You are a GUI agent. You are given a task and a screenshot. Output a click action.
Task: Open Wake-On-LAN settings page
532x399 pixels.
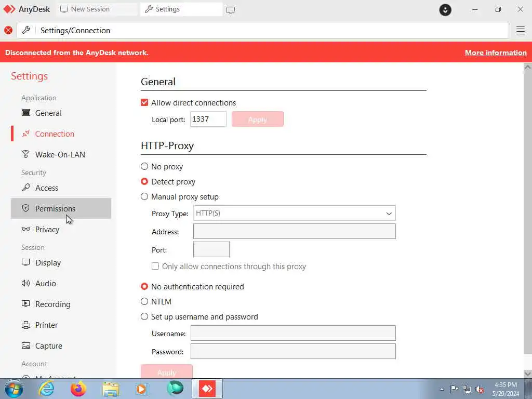(x=61, y=154)
